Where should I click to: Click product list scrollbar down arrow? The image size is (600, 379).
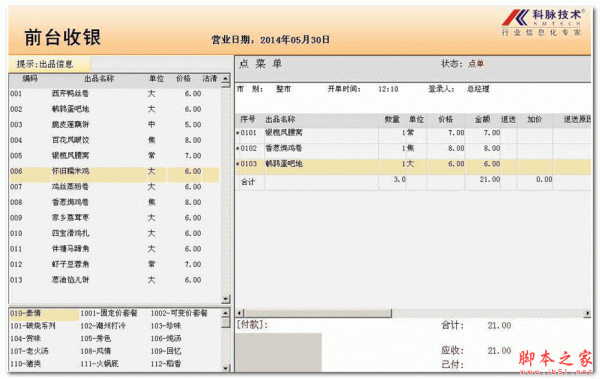pos(225,299)
